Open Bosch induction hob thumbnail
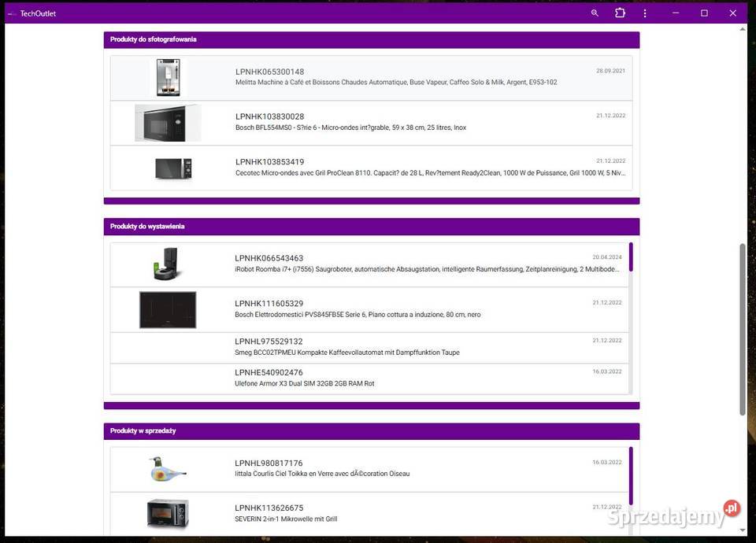The width and height of the screenshot is (756, 543). 168,310
